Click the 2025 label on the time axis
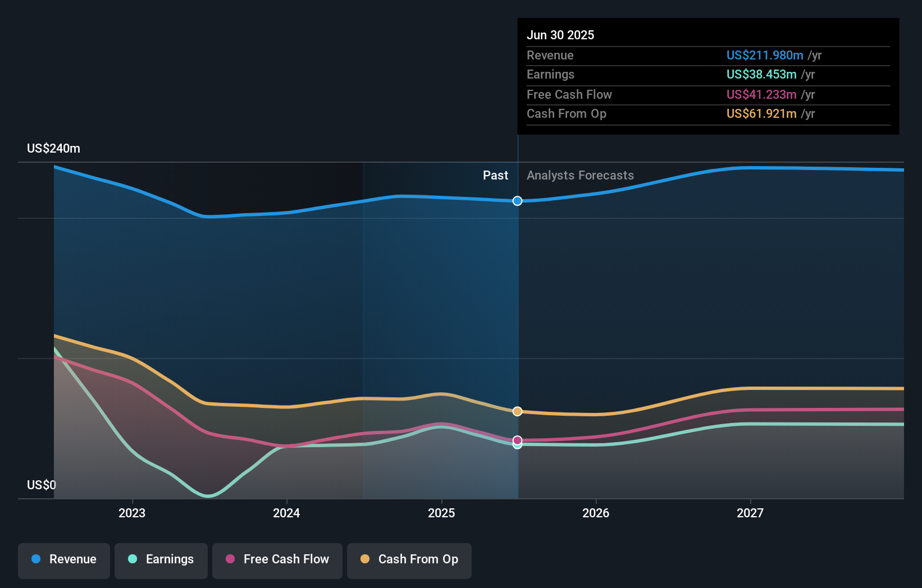This screenshot has height=588, width=922. 441,512
